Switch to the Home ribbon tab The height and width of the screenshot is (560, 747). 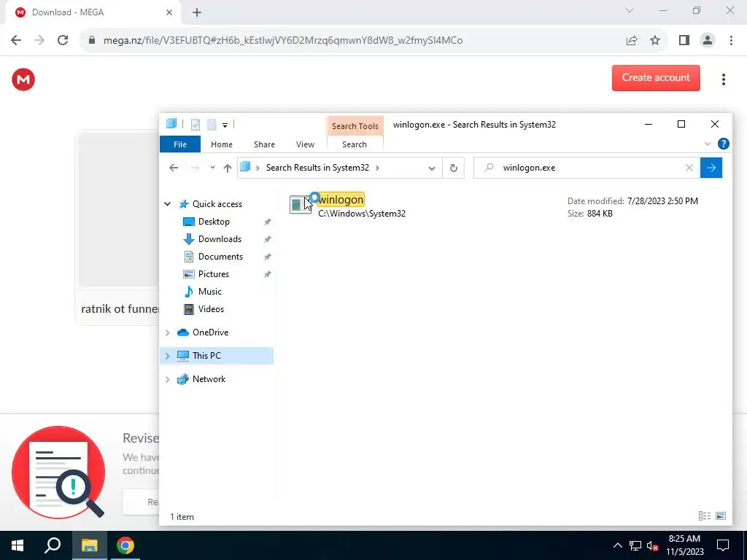(222, 144)
